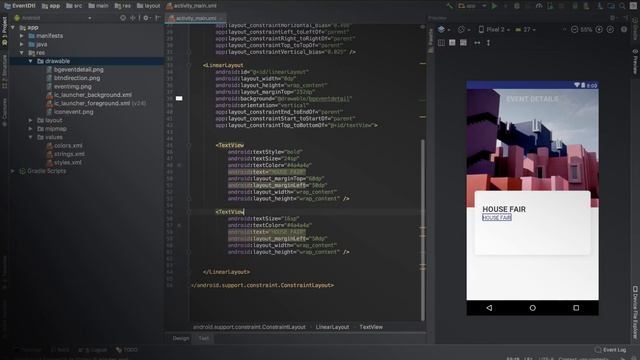Click the orientation icon in preview toolbar
The image size is (640, 360).
click(x=461, y=29)
